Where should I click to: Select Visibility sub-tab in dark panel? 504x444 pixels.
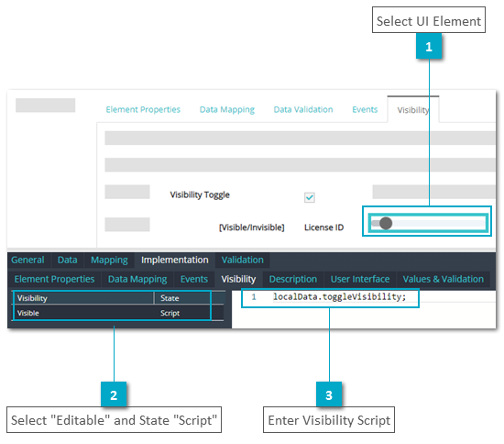point(238,279)
